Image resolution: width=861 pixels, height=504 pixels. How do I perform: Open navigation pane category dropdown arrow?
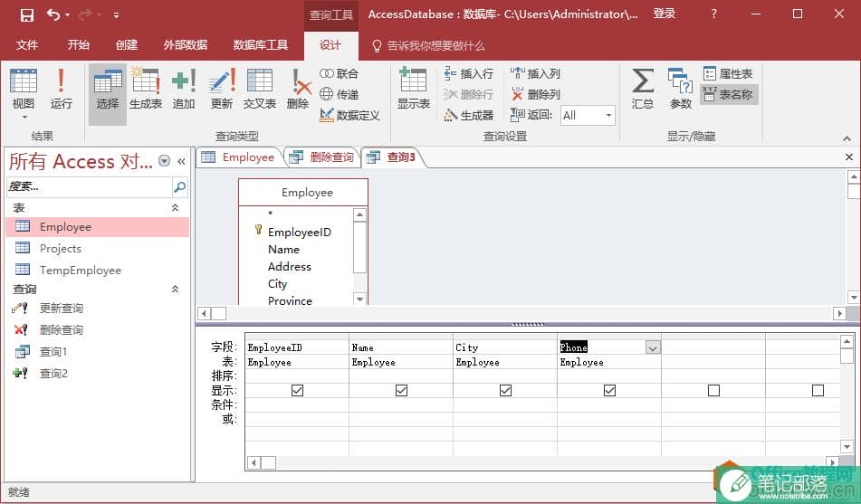164,161
